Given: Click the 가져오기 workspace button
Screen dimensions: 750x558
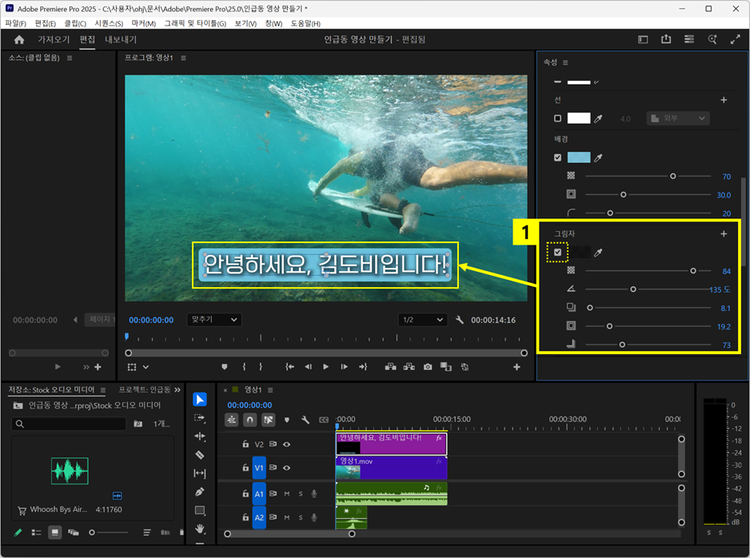Looking at the screenshot, I should click(x=55, y=40).
